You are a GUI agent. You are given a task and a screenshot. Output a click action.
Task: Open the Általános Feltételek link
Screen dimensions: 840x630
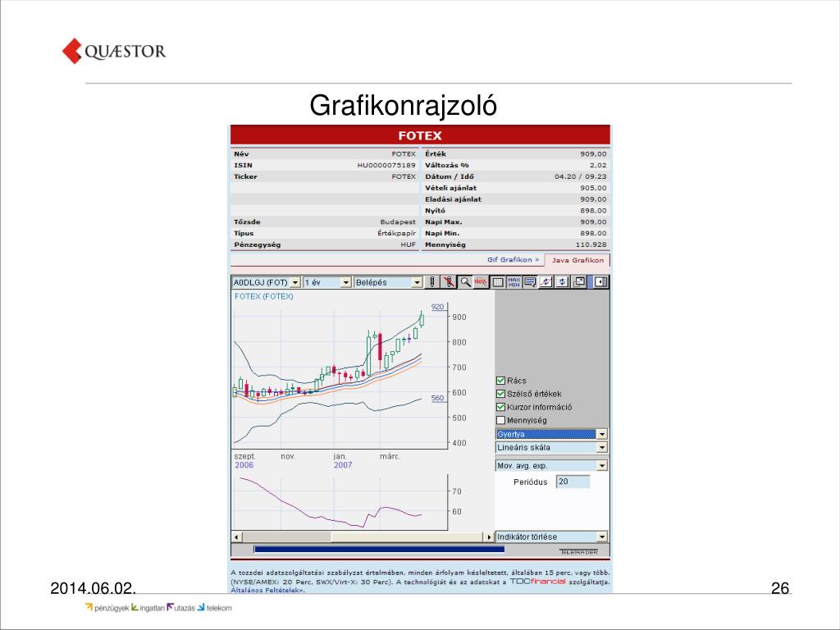click(268, 590)
